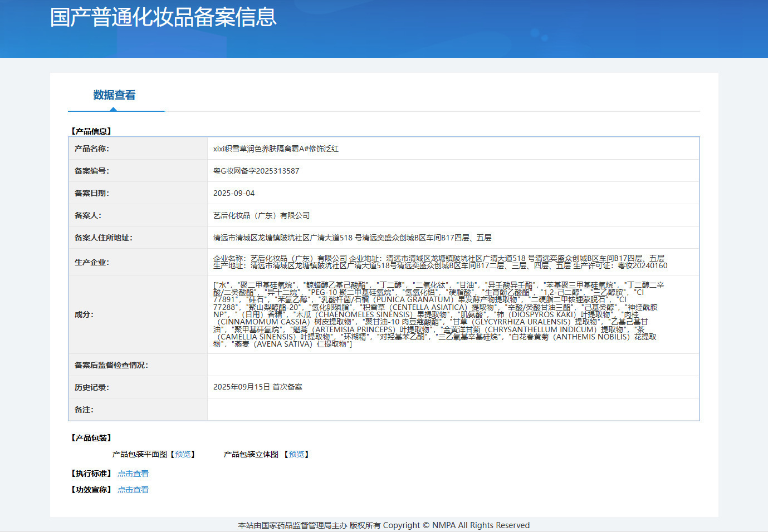This screenshot has width=768, height=532.
Task: Open 功效宣称 via 点击查看 link
Action: (x=133, y=490)
